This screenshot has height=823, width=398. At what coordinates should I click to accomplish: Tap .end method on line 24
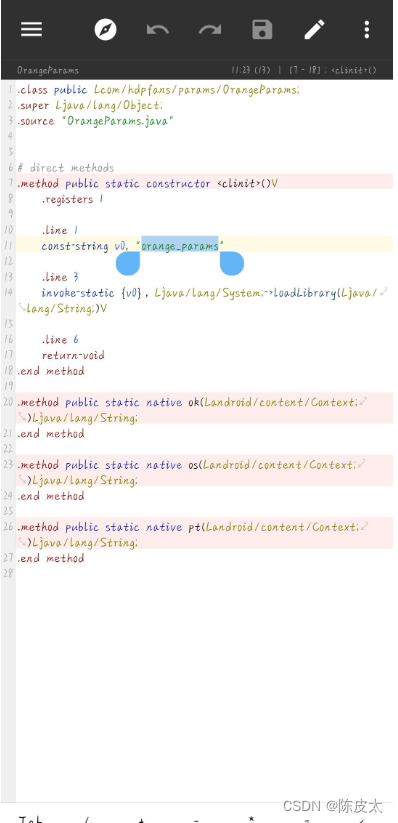pos(50,496)
